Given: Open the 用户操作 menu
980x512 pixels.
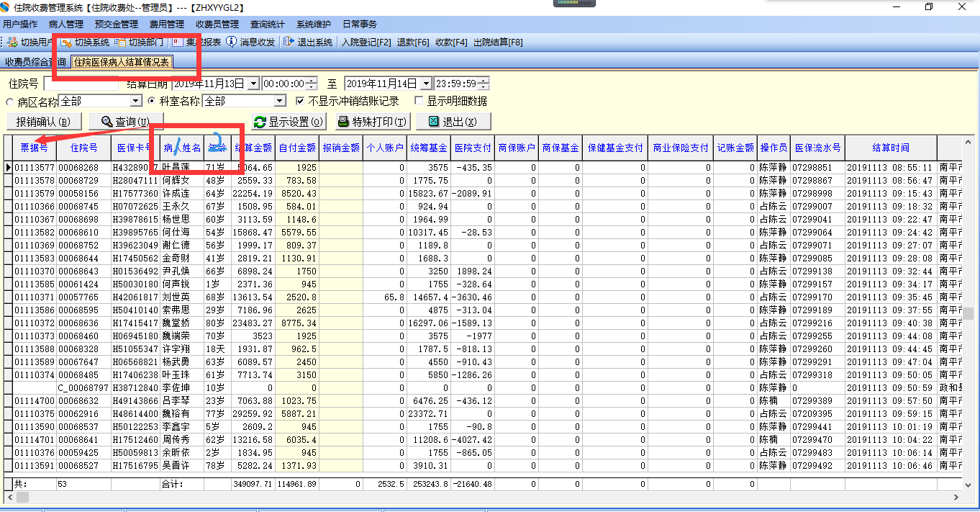Looking at the screenshot, I should 20,24.
